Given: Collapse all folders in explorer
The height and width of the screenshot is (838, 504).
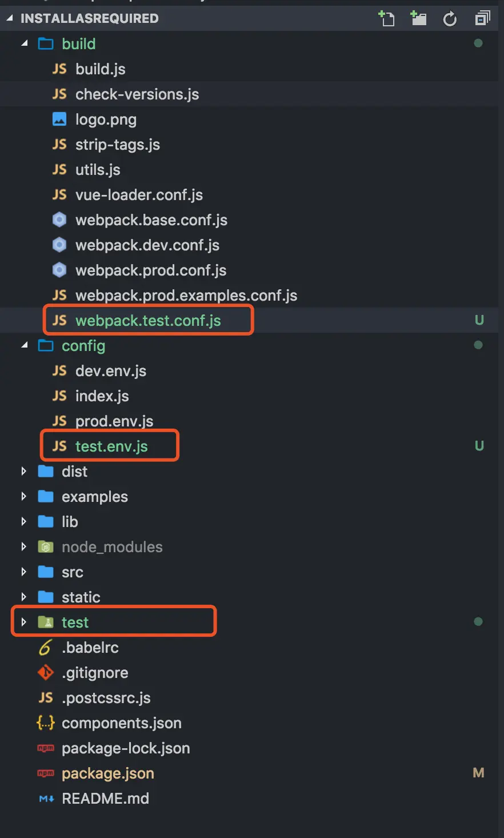Looking at the screenshot, I should tap(482, 19).
